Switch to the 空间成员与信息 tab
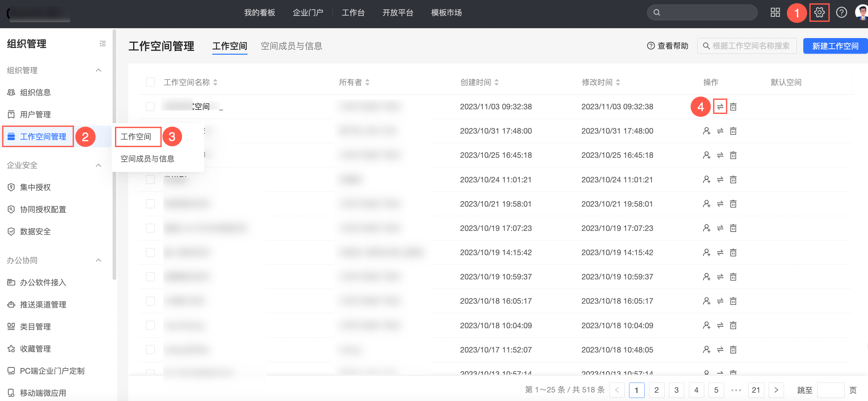 pos(291,46)
